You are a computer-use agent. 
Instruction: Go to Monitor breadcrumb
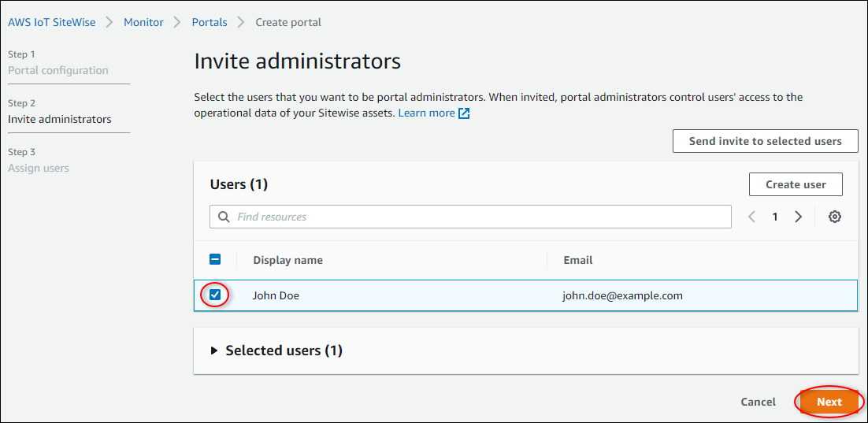click(x=143, y=22)
